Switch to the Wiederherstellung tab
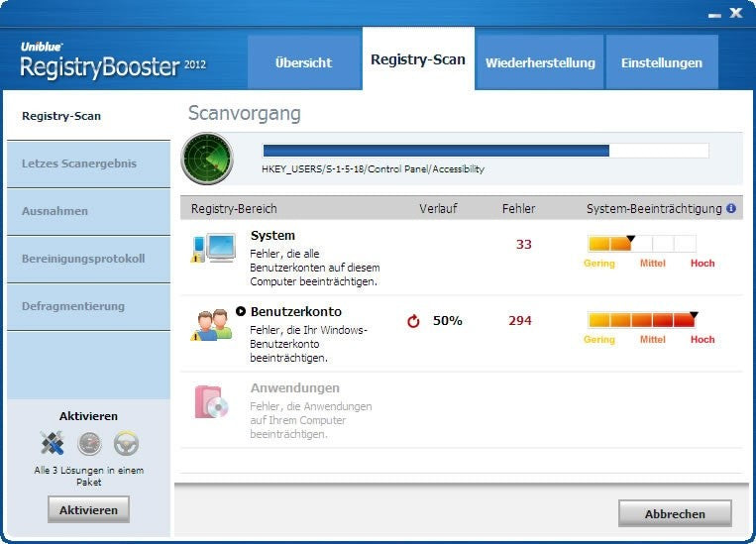This screenshot has width=756, height=544. pyautogui.click(x=540, y=62)
